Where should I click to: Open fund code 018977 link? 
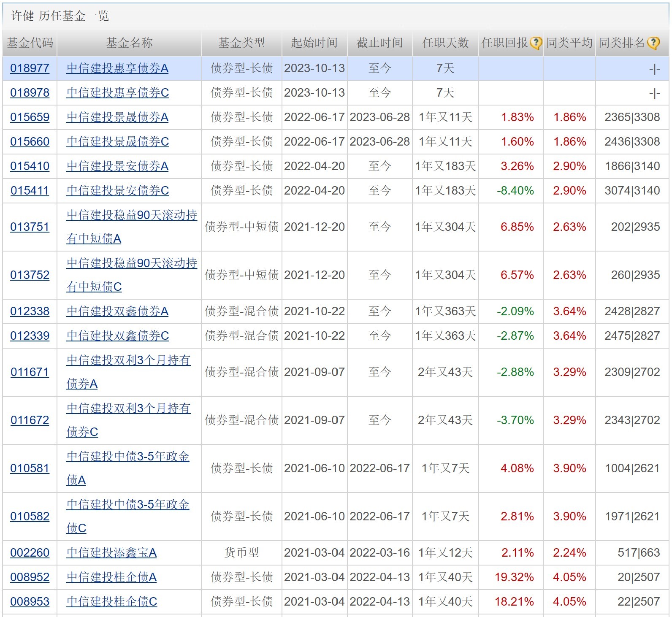[x=30, y=68]
